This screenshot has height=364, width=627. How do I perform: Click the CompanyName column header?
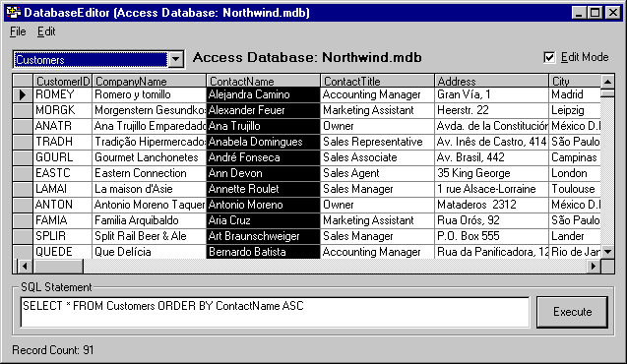tap(150, 81)
